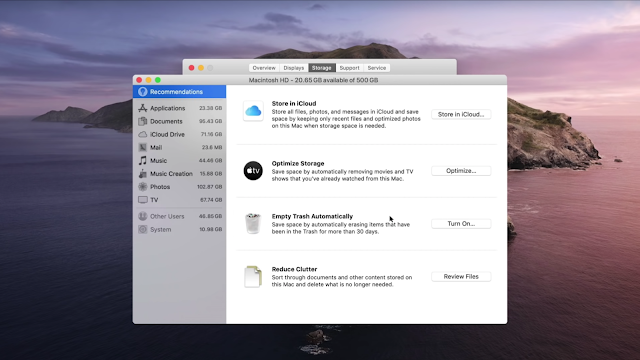Select iCloud Drive in sidebar
Image resolution: width=640 pixels, height=360 pixels.
pyautogui.click(x=179, y=134)
